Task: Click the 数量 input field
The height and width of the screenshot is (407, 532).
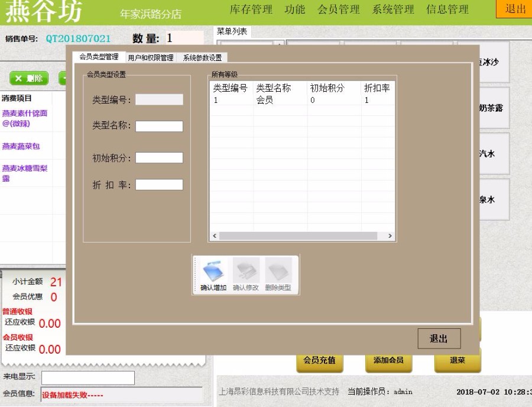Action: pyautogui.click(x=184, y=38)
